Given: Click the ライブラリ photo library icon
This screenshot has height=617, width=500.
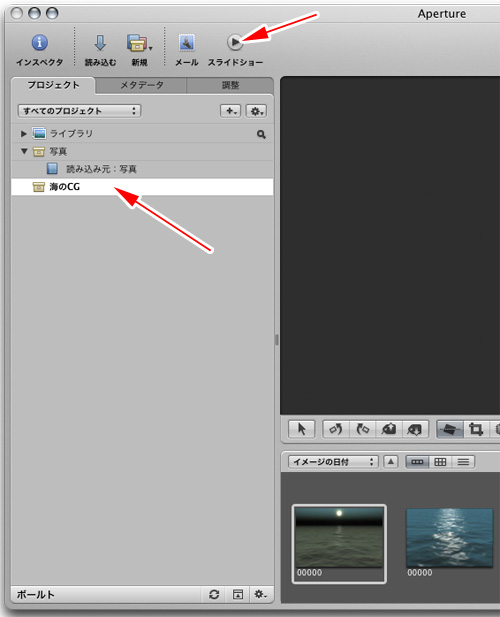Looking at the screenshot, I should point(39,133).
